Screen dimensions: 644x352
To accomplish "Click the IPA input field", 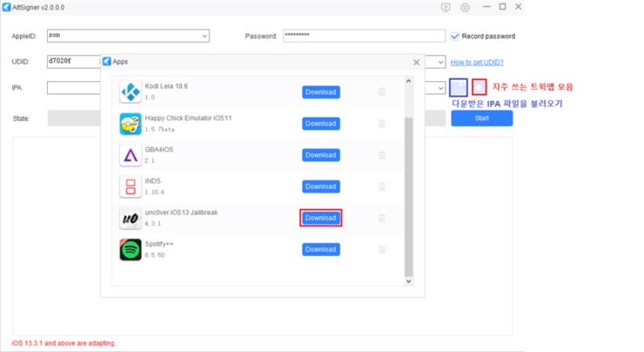I will [73, 88].
